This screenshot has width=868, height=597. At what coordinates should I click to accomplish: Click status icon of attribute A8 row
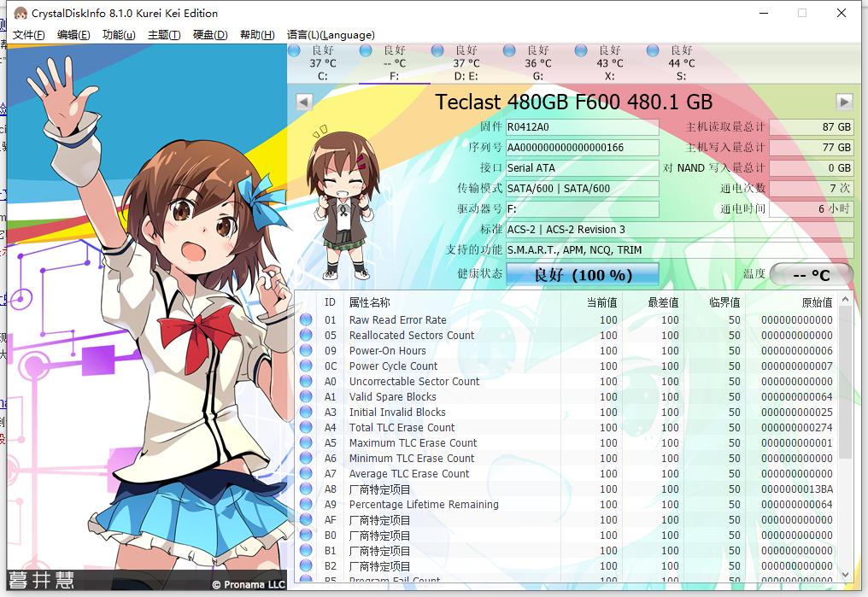[306, 489]
